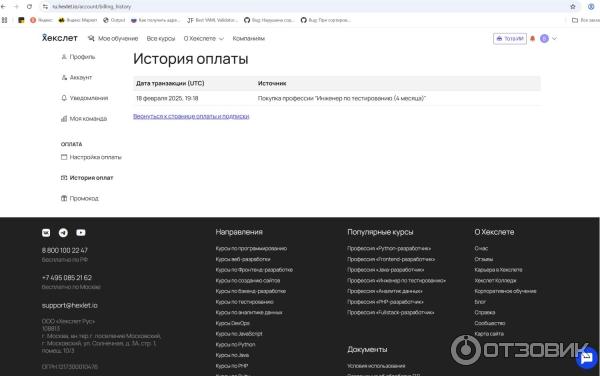The height and width of the screenshot is (376, 600).
Task: Open the browser apps grid icon
Action: (x=4, y=20)
